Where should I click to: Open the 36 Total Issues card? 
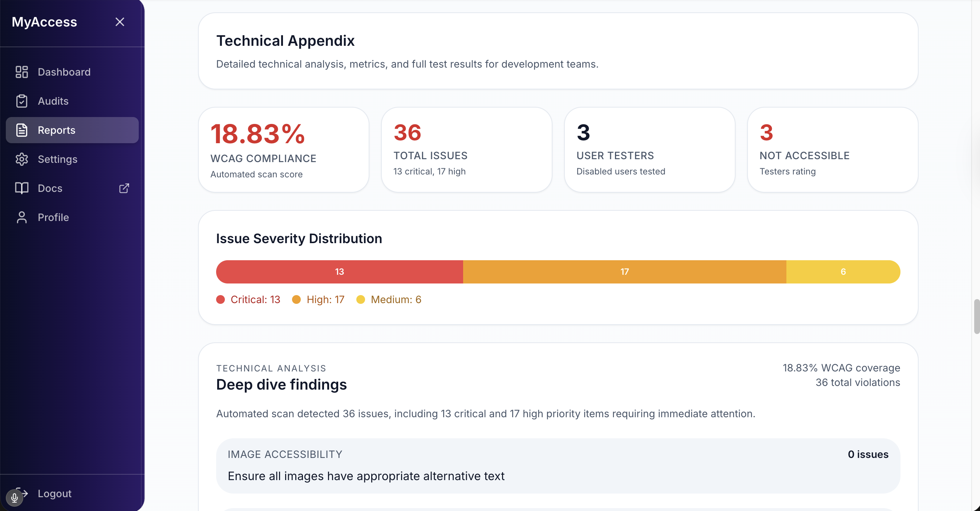[x=466, y=149]
